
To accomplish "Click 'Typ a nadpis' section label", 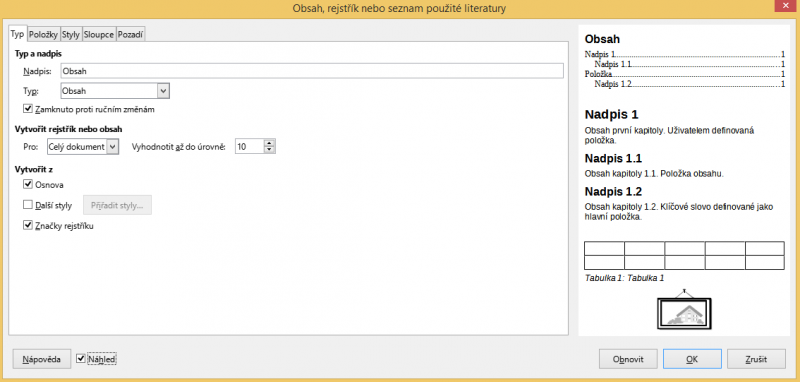I will [x=39, y=53].
